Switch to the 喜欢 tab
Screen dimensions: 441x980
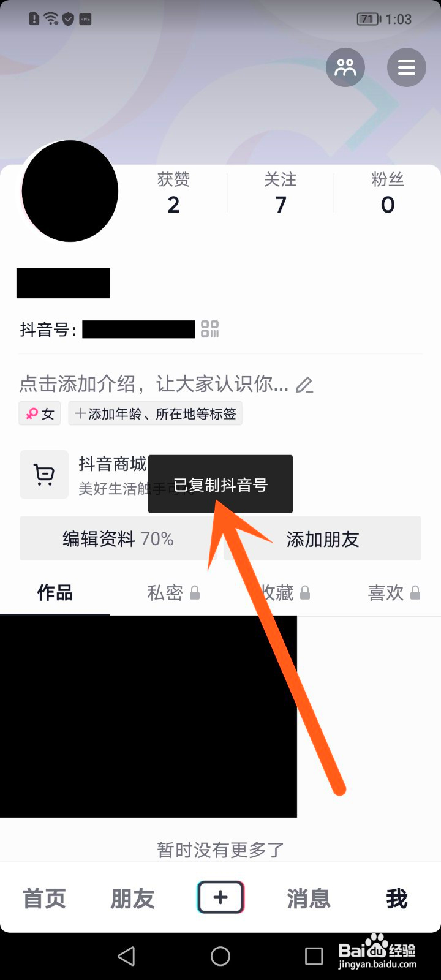point(394,593)
